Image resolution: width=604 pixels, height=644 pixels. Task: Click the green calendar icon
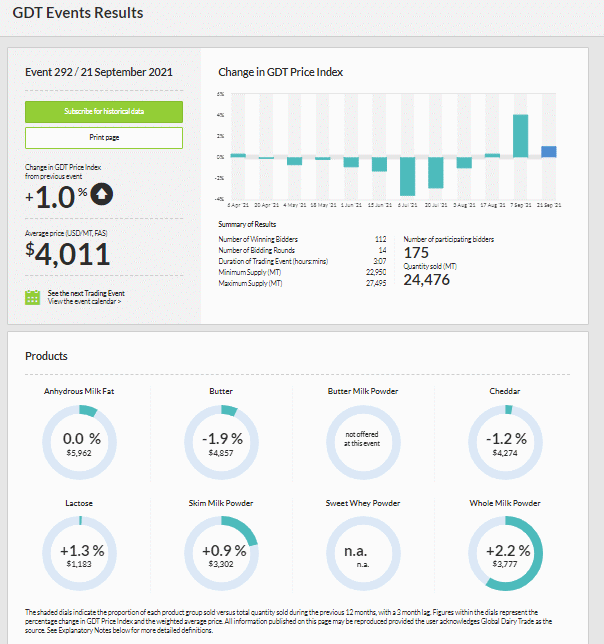tap(32, 297)
